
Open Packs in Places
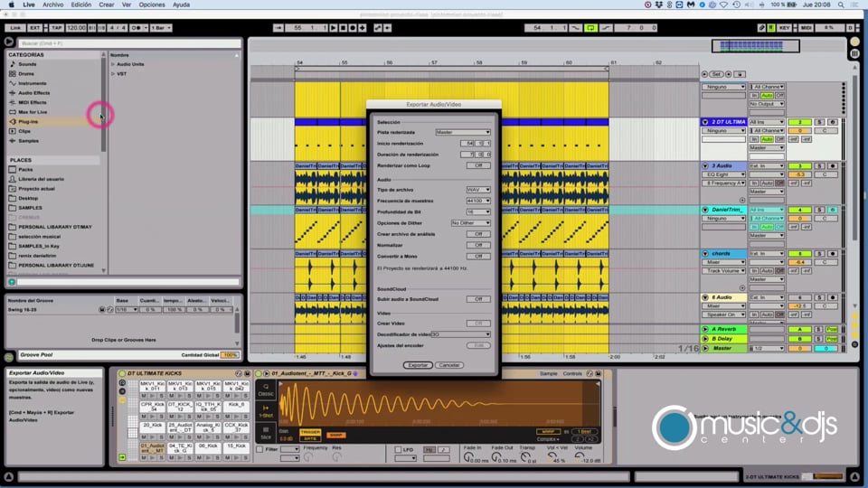coord(25,169)
